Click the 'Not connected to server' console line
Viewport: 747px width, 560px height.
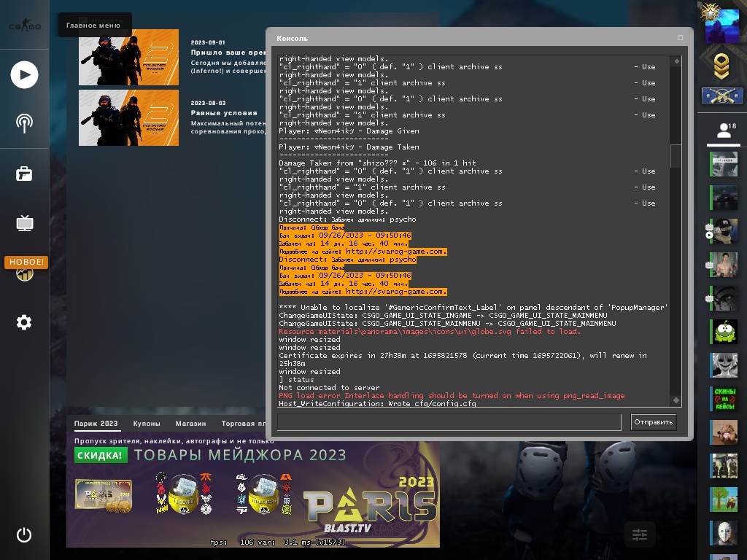329,388
